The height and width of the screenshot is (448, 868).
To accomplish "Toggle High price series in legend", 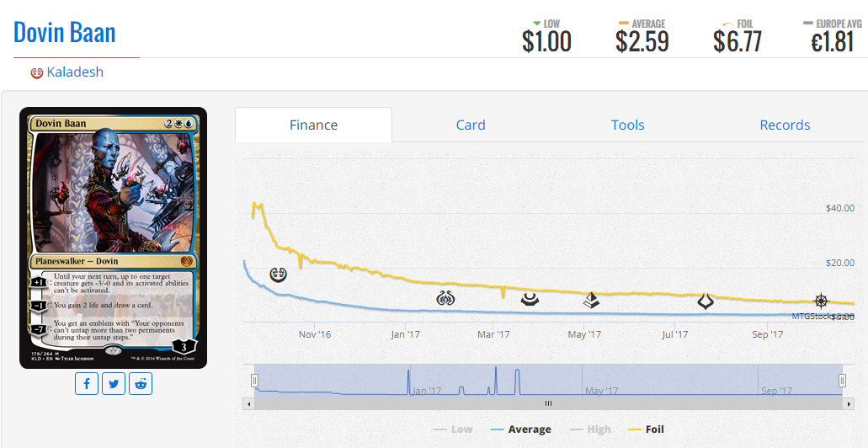I will tap(589, 429).
